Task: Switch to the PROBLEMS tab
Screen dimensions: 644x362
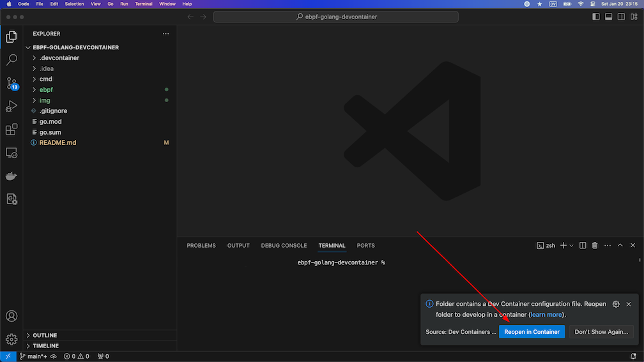Action: coord(201,245)
